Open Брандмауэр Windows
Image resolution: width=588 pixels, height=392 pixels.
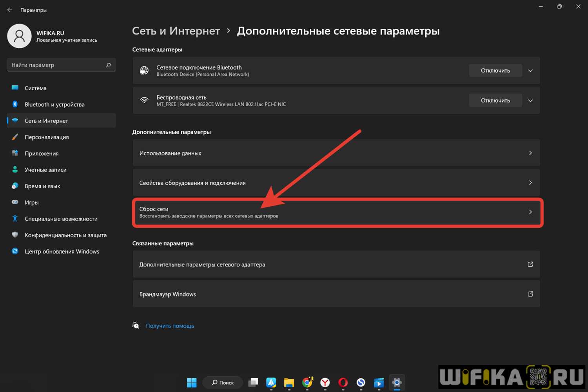click(336, 294)
